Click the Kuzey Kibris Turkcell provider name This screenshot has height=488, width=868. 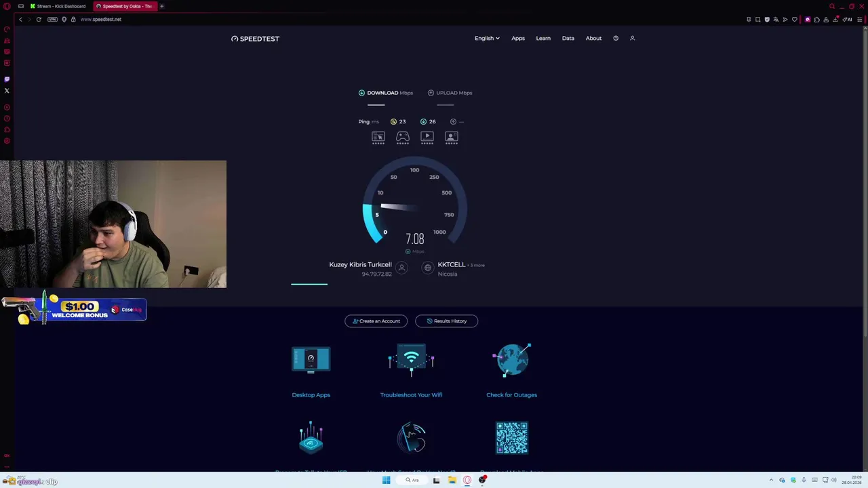pyautogui.click(x=360, y=264)
